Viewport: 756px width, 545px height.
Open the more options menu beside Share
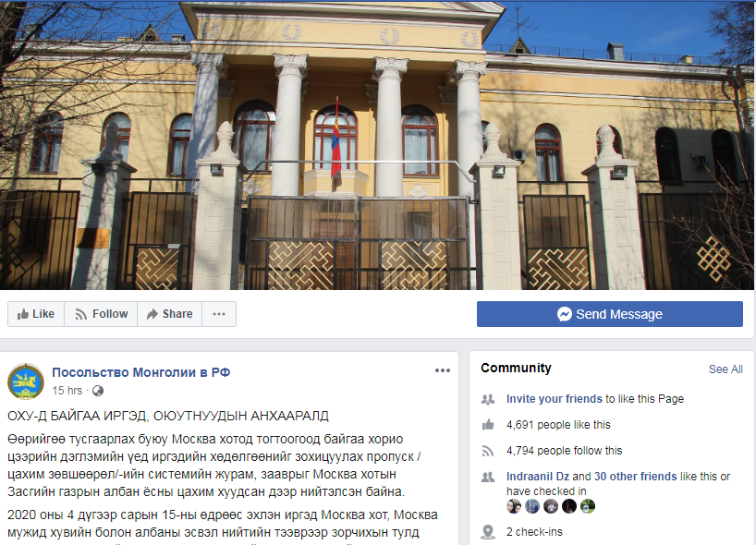point(219,314)
